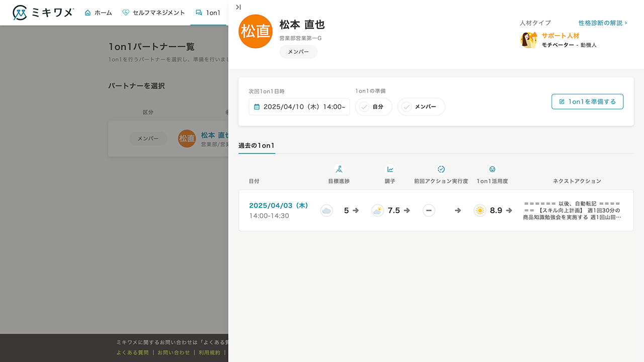
Task: Click the パートナーを選択 label
Action: (x=137, y=86)
